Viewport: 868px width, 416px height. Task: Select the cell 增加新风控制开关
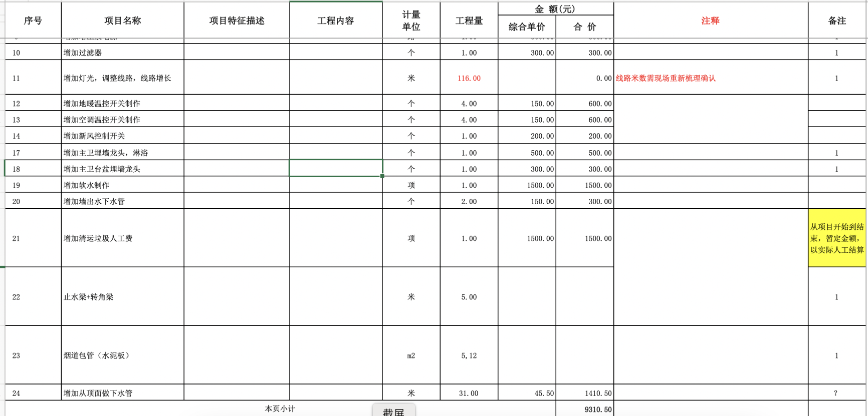(x=122, y=136)
